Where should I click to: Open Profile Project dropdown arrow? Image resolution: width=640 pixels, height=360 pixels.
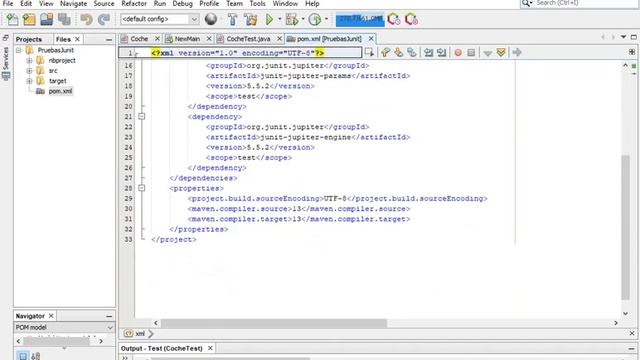326,19
